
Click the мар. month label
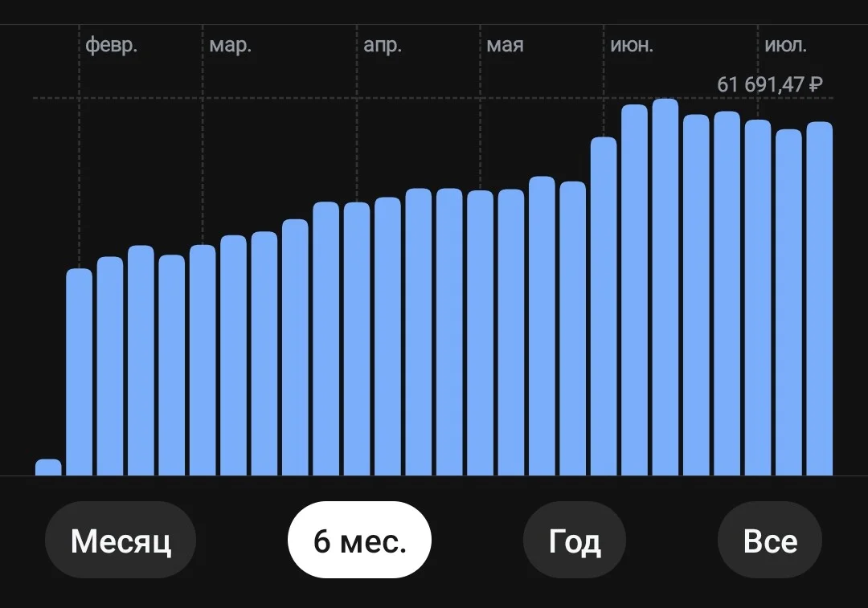point(231,45)
